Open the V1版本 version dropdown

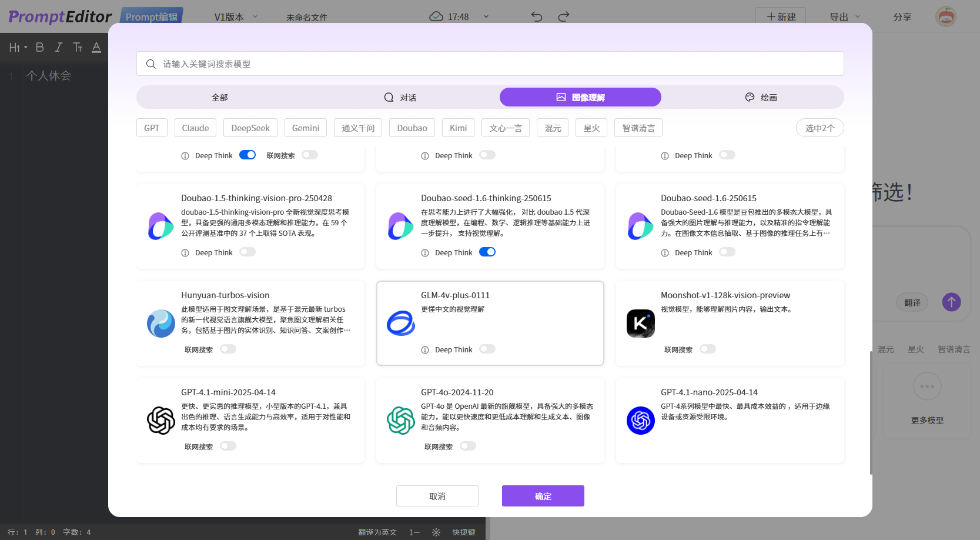tap(236, 17)
